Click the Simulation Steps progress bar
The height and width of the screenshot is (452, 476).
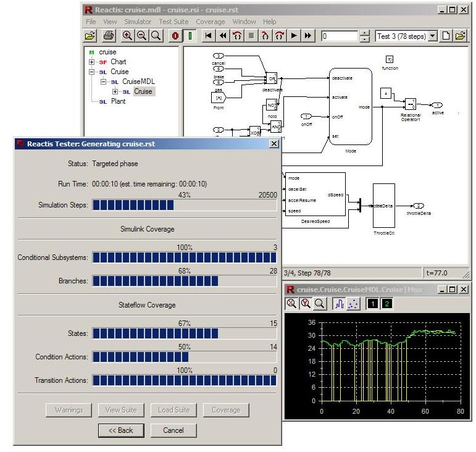(185, 205)
